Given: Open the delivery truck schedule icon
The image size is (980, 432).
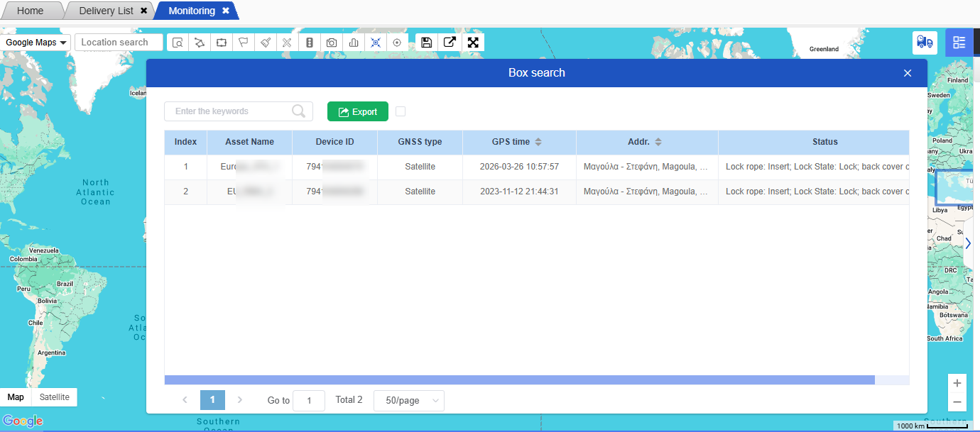Looking at the screenshot, I should point(925,43).
